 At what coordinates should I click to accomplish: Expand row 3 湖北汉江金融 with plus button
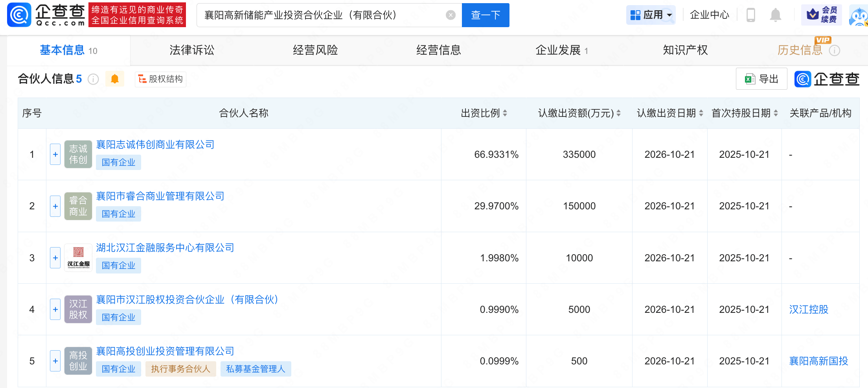coord(55,258)
